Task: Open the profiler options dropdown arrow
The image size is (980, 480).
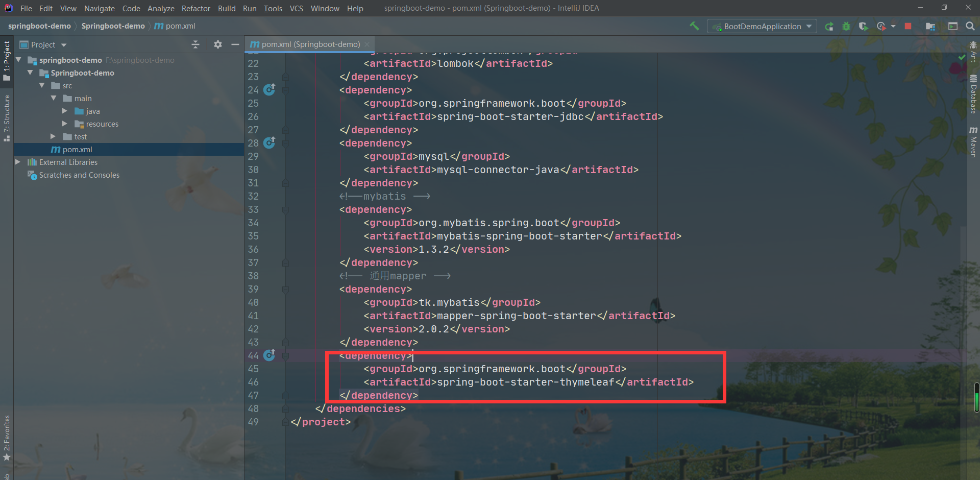Action: click(893, 26)
